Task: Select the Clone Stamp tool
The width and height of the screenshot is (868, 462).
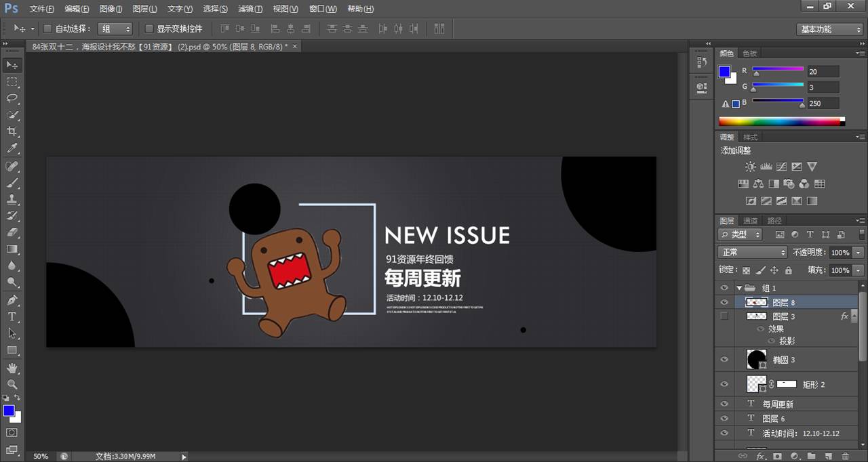Action: pyautogui.click(x=12, y=200)
